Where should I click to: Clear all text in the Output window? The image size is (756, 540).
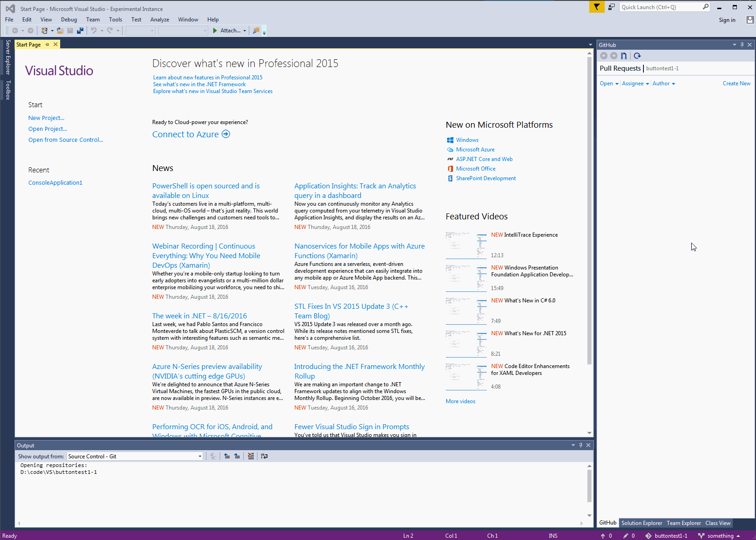click(x=251, y=456)
